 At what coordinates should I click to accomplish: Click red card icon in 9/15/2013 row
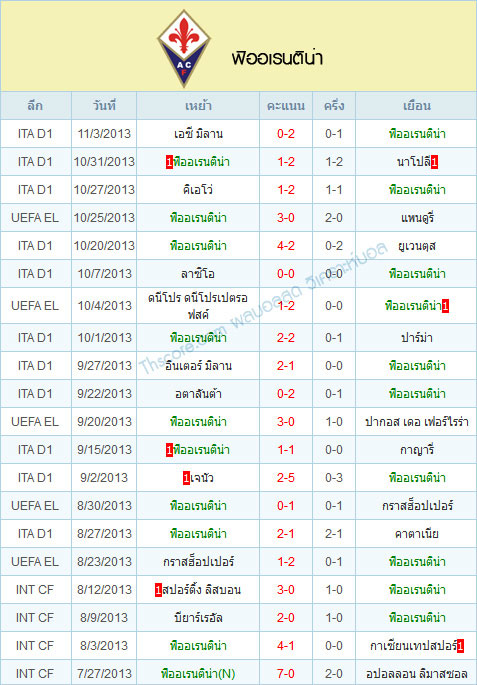point(169,450)
